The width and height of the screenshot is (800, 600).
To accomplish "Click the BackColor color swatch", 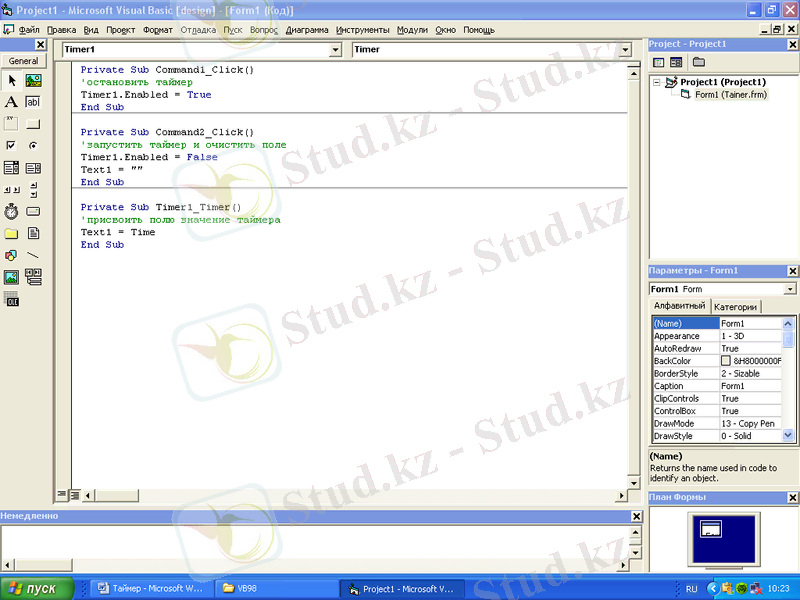I will [726, 361].
